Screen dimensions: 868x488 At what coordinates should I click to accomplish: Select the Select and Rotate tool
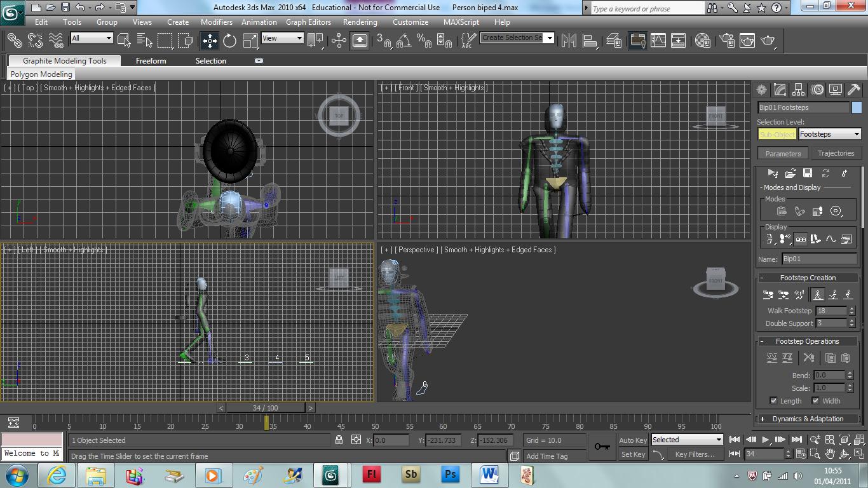click(x=229, y=41)
